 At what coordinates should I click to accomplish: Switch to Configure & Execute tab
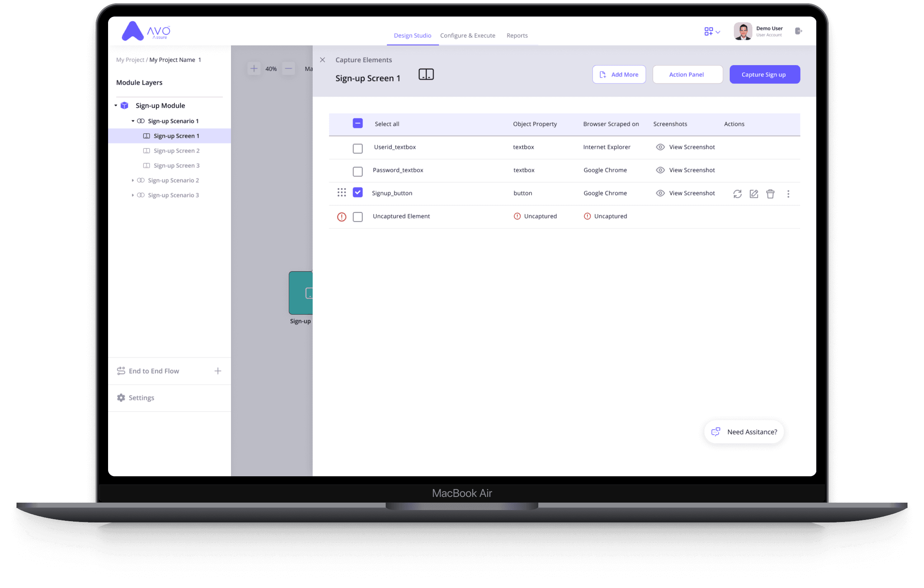(467, 35)
